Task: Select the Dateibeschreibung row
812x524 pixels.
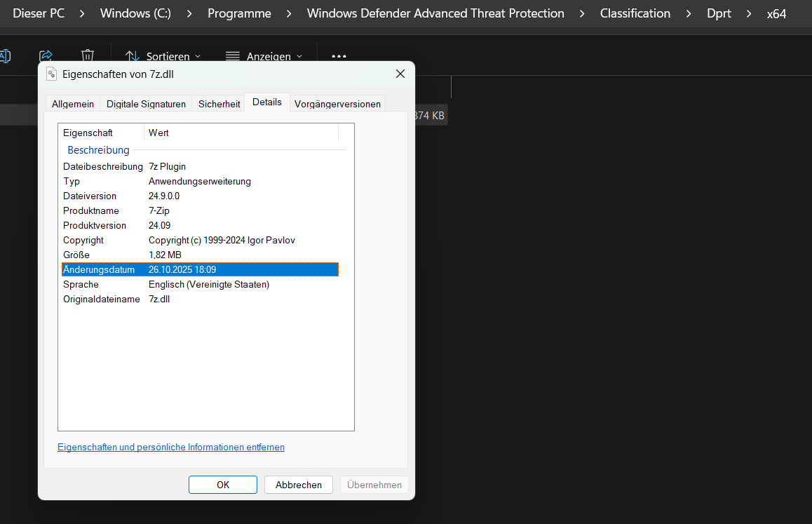Action: [200, 166]
